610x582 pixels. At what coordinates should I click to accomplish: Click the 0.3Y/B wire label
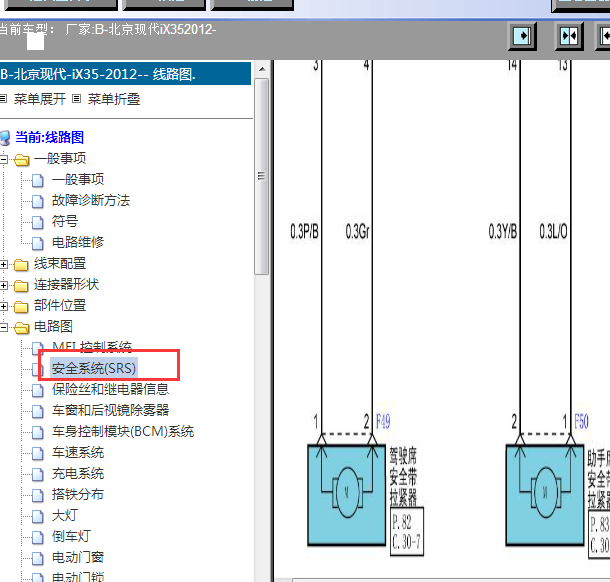(x=503, y=231)
